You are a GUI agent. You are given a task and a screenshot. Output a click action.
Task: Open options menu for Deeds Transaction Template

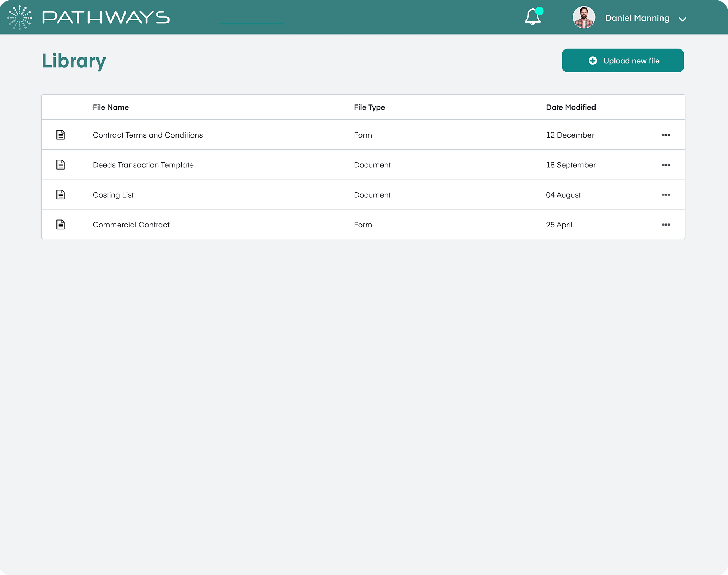click(666, 164)
